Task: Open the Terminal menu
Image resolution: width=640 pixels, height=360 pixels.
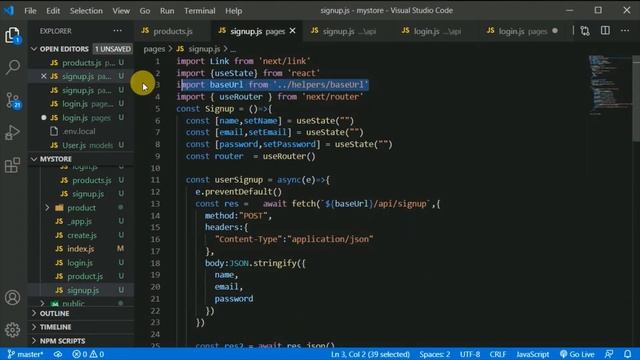Action: [x=200, y=11]
